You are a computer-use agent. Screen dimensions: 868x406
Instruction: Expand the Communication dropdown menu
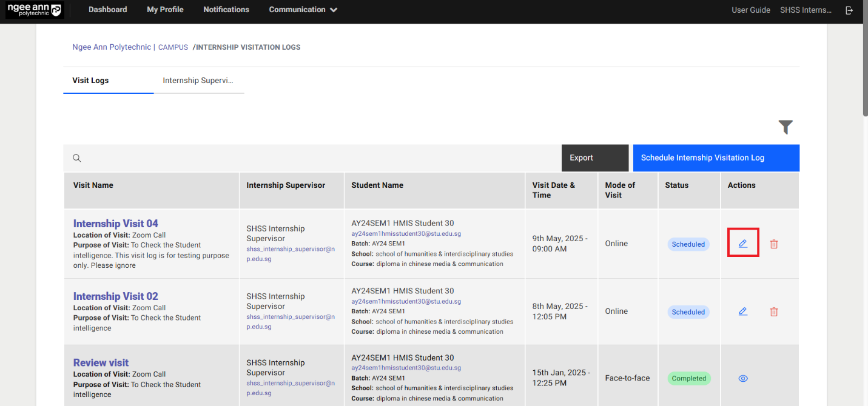click(303, 10)
